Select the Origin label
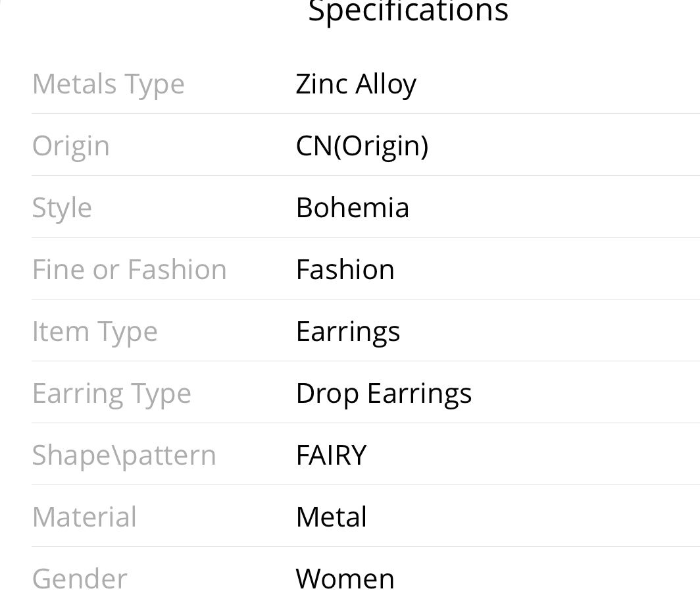The width and height of the screenshot is (700, 597). (71, 147)
